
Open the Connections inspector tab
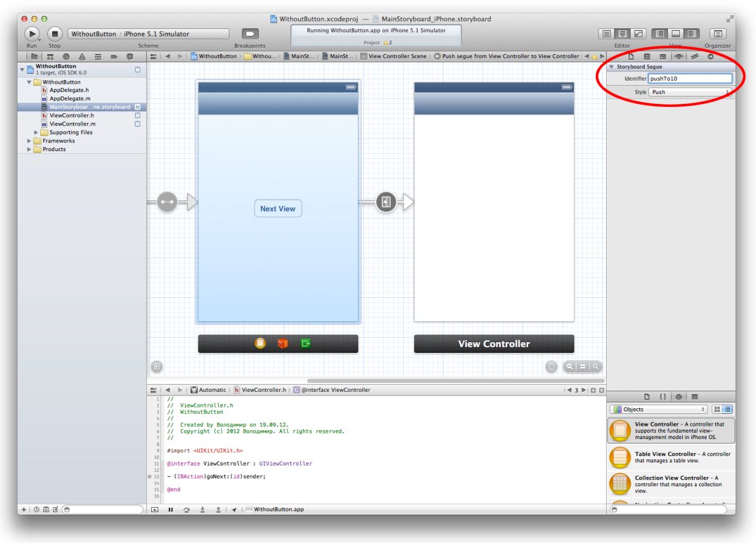click(x=711, y=56)
